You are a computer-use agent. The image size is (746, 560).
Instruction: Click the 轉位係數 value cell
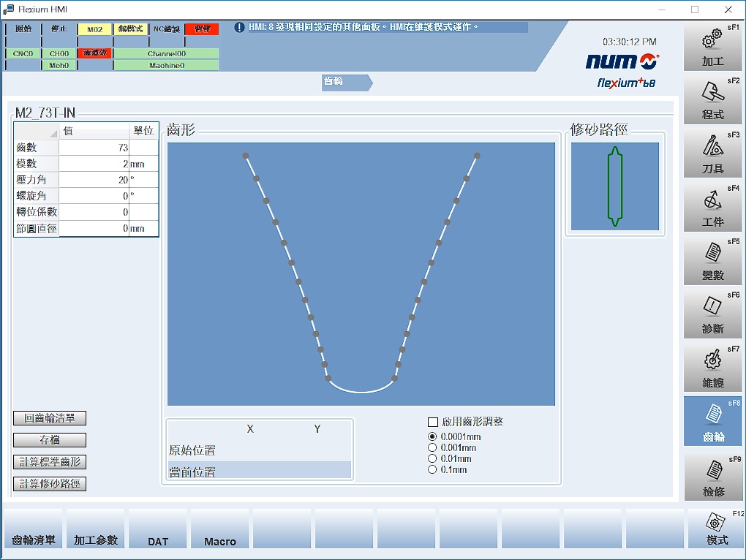point(94,212)
